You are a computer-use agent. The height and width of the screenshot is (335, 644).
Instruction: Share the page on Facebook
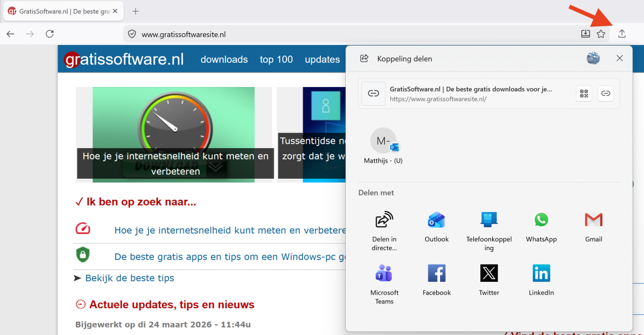(436, 273)
